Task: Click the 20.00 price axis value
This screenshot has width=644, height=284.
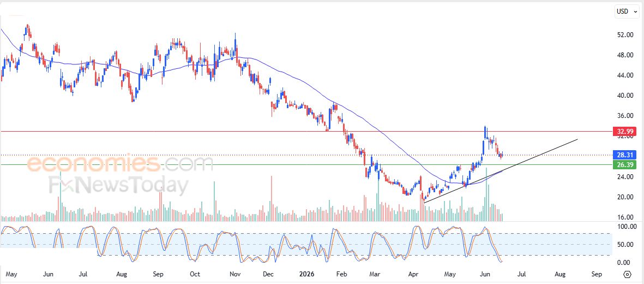Action: [x=625, y=197]
